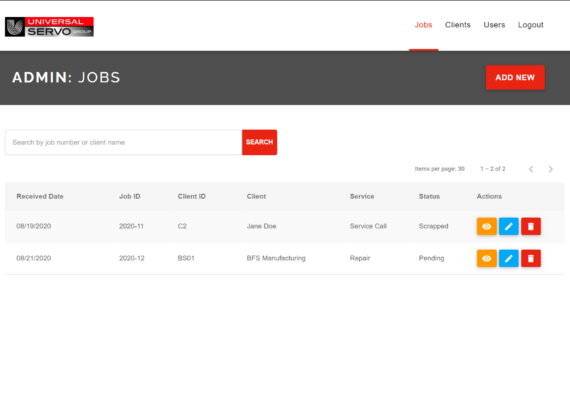Click the Service column header
The height and width of the screenshot is (412, 570).
362,196
